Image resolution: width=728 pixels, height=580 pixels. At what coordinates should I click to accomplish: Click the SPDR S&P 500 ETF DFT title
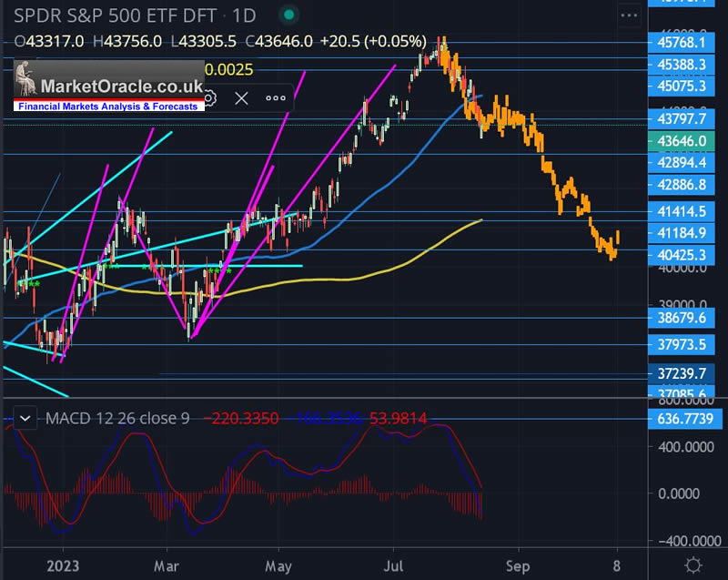(116, 15)
